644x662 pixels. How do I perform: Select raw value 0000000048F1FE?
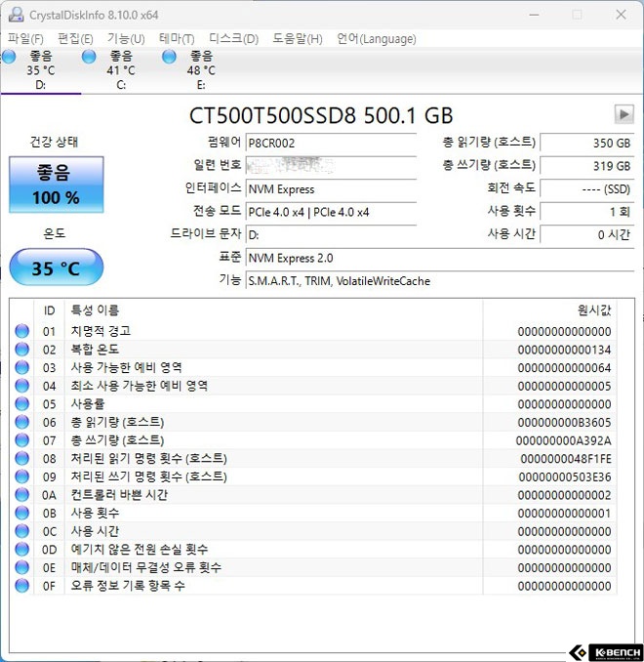(x=566, y=459)
